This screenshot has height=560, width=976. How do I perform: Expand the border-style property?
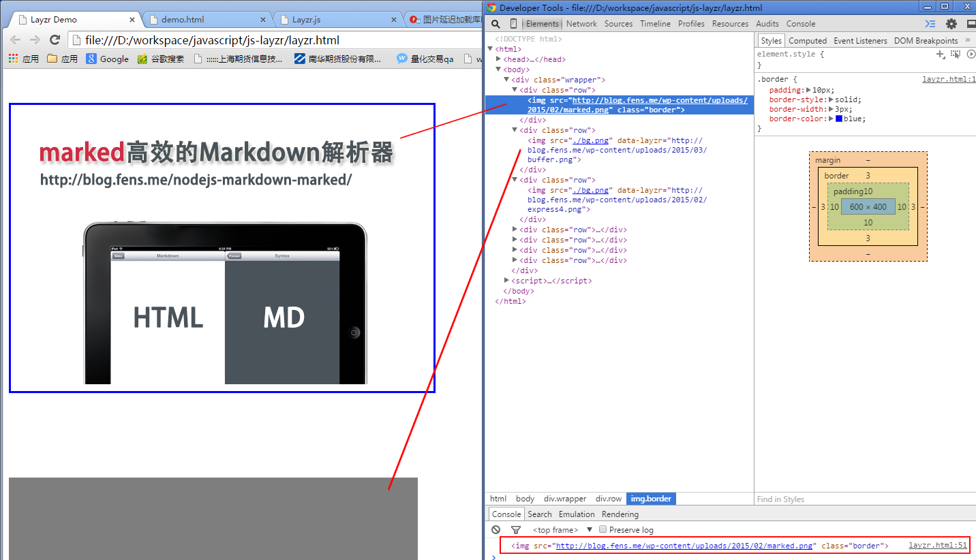click(832, 99)
